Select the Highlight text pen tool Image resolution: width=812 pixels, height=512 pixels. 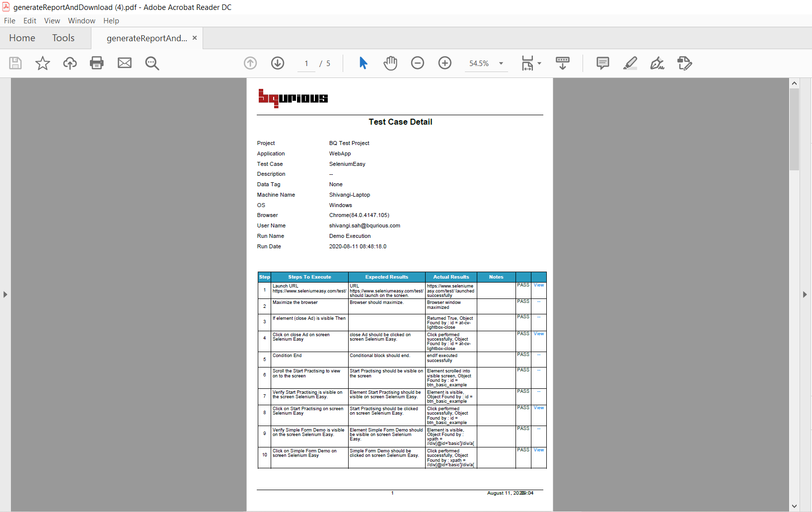point(630,63)
